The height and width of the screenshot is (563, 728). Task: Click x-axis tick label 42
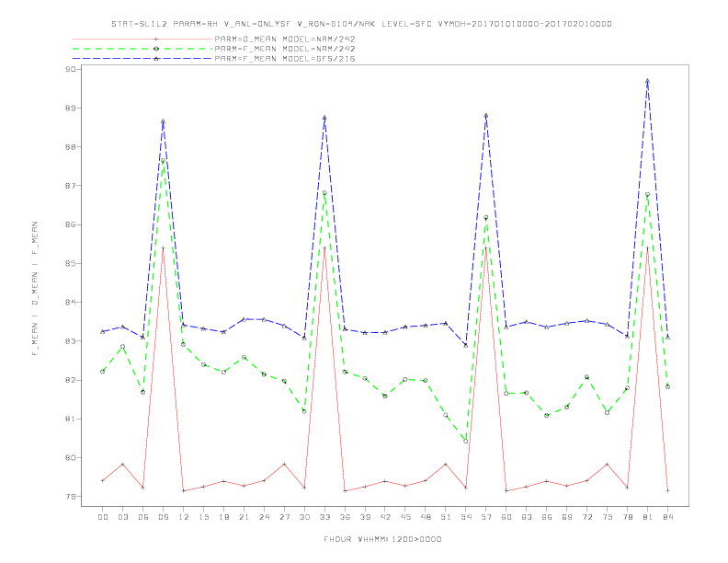click(385, 517)
